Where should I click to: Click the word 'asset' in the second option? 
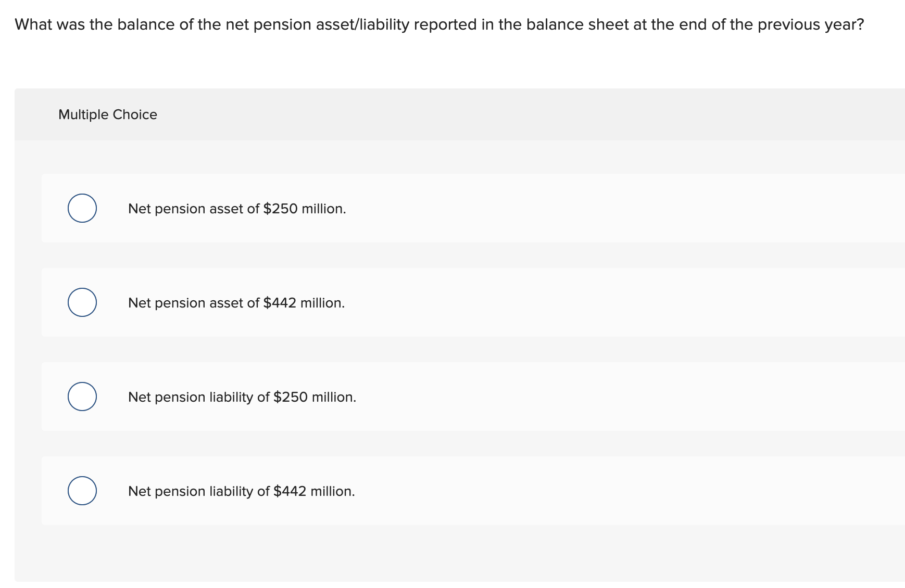click(x=226, y=303)
